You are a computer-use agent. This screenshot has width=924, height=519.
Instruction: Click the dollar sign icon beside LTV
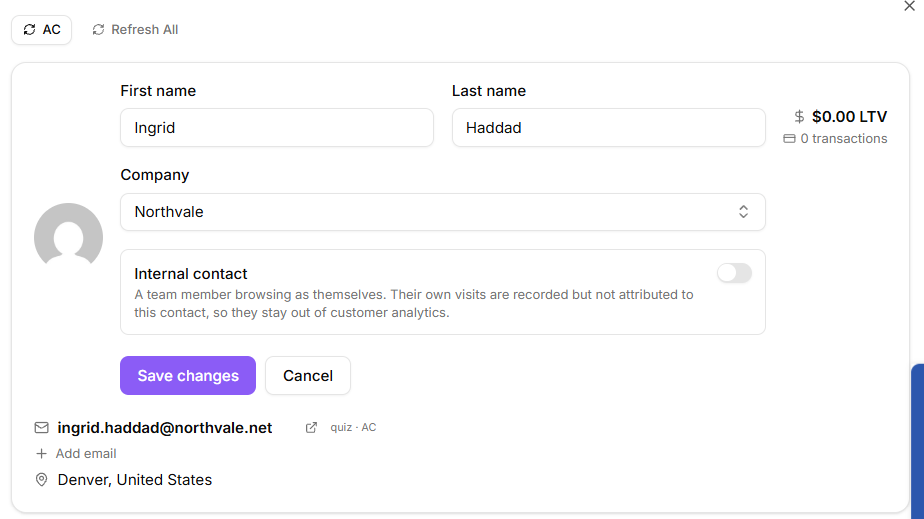coord(799,117)
